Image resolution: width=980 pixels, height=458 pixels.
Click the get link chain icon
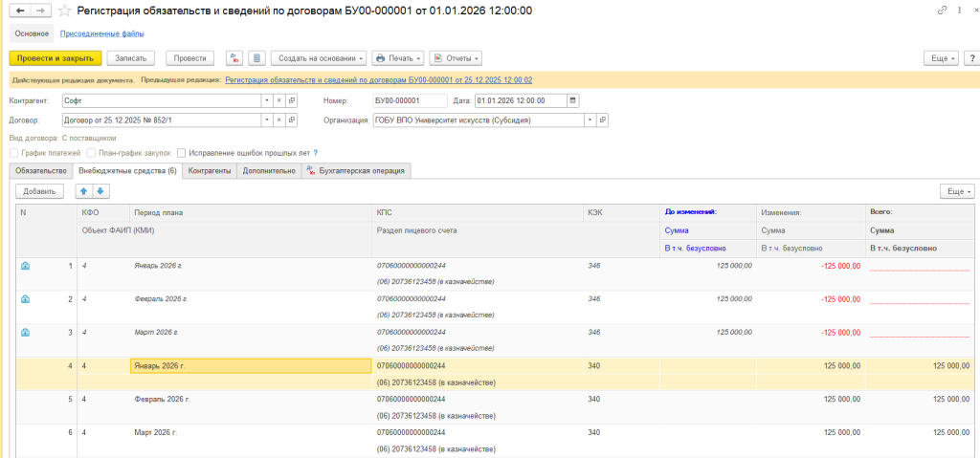(943, 11)
